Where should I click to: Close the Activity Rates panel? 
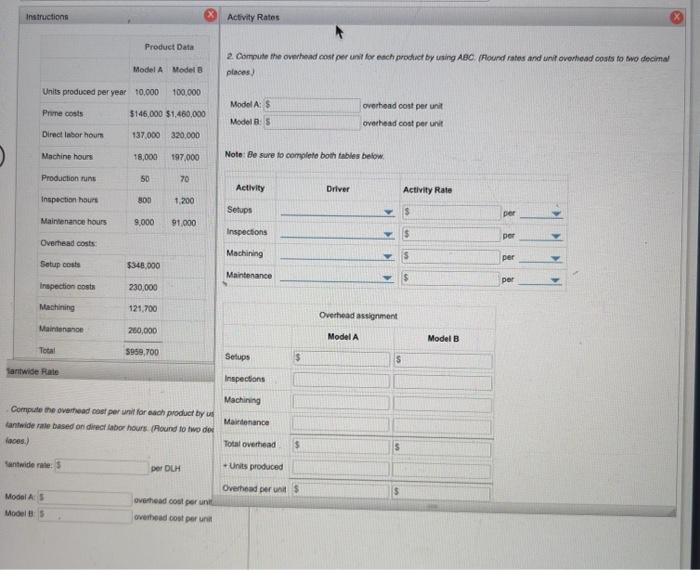(x=676, y=17)
